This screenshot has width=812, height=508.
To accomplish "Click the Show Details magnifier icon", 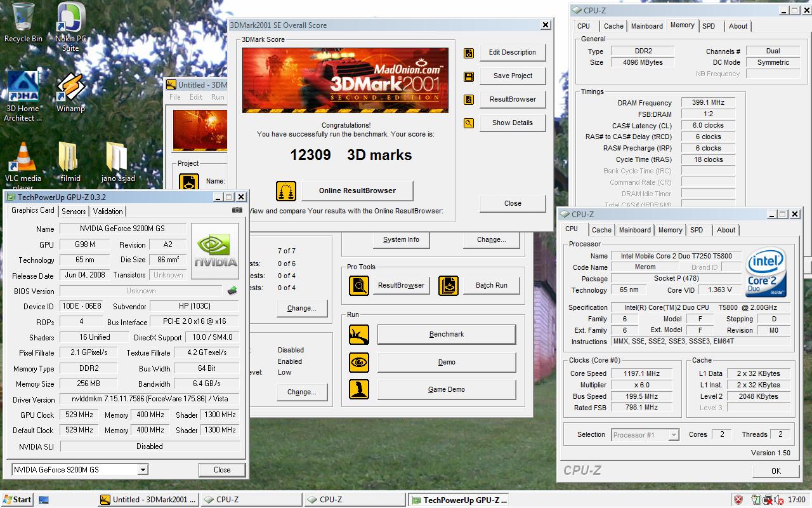I will coord(469,123).
